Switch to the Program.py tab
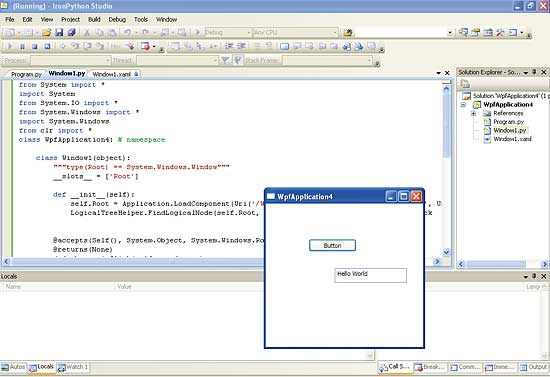This screenshot has width=550, height=377. (x=26, y=74)
